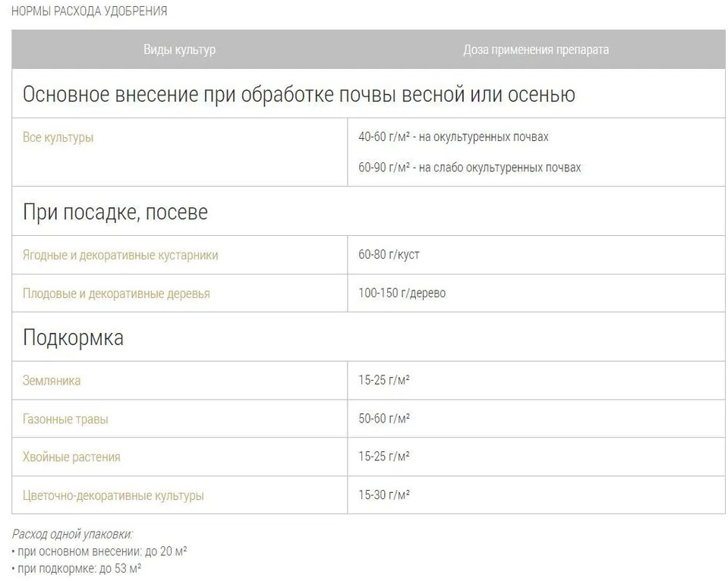Click the "Все культуры" row label
The height and width of the screenshot is (581, 728).
58,138
